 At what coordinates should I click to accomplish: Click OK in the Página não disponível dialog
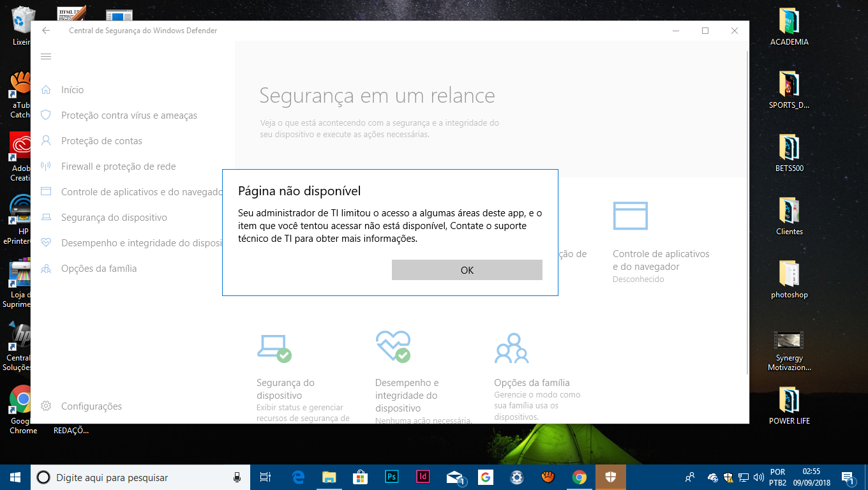pyautogui.click(x=467, y=270)
